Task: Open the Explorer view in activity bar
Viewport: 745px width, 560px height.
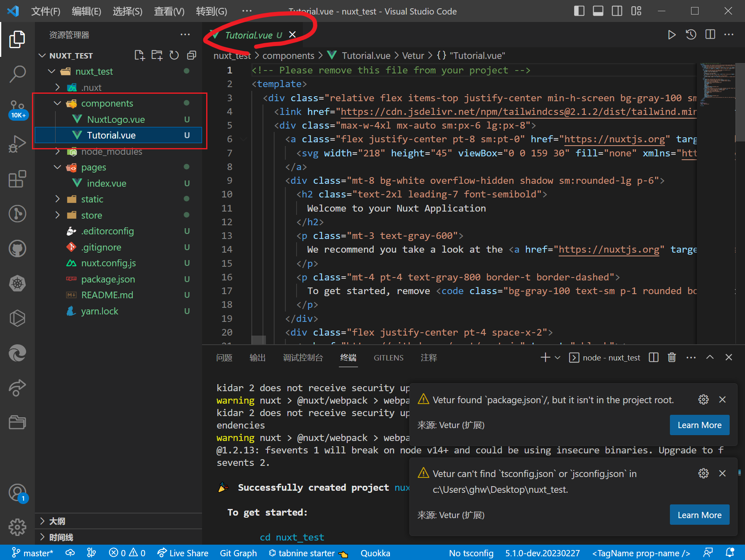Action: click(x=17, y=39)
